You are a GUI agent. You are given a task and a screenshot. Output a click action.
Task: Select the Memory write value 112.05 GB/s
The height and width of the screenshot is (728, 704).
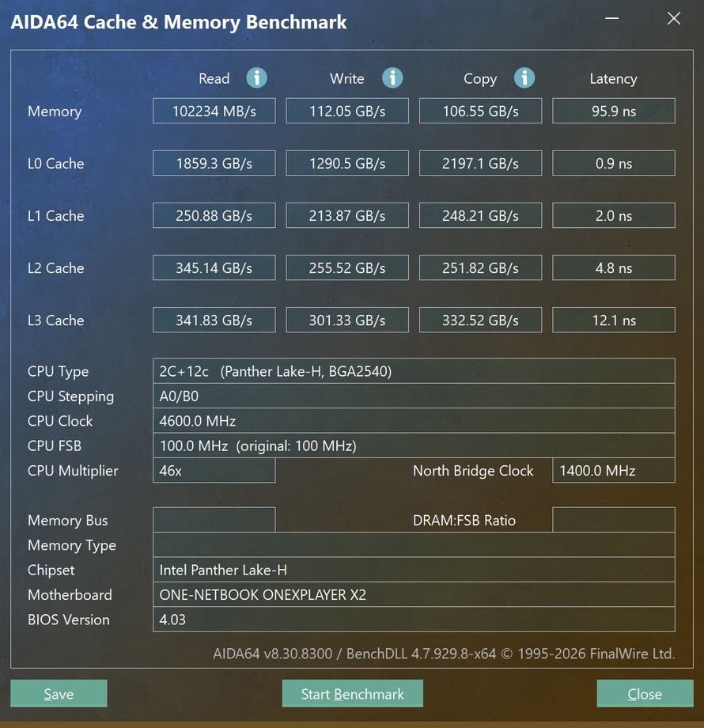(x=347, y=111)
